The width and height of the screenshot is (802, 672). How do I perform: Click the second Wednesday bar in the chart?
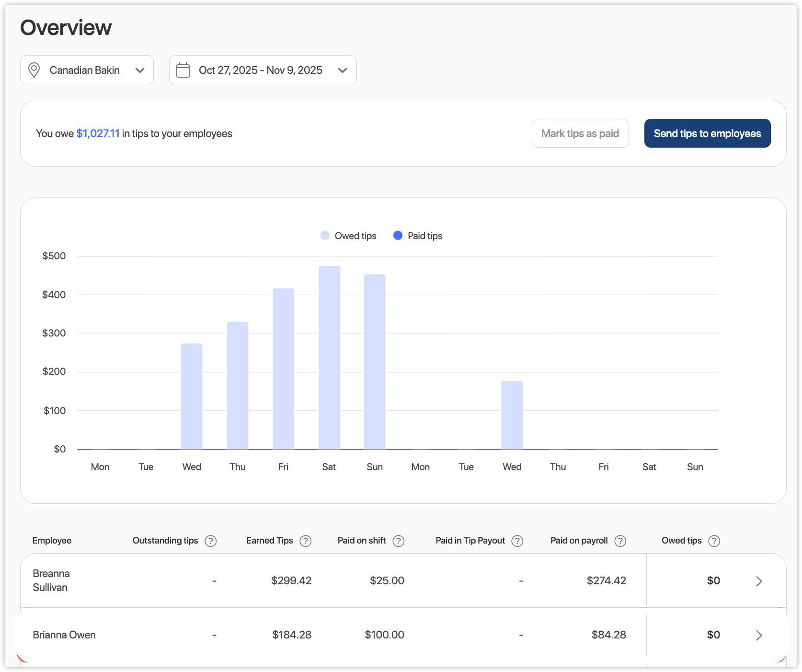(x=512, y=415)
